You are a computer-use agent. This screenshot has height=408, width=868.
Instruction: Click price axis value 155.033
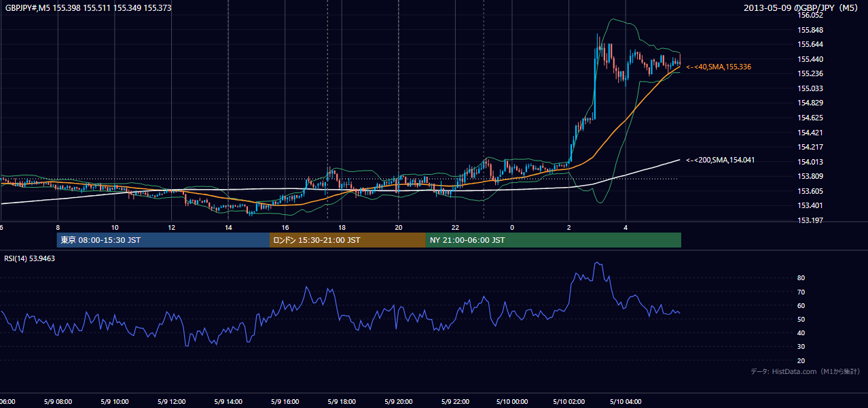coord(811,88)
